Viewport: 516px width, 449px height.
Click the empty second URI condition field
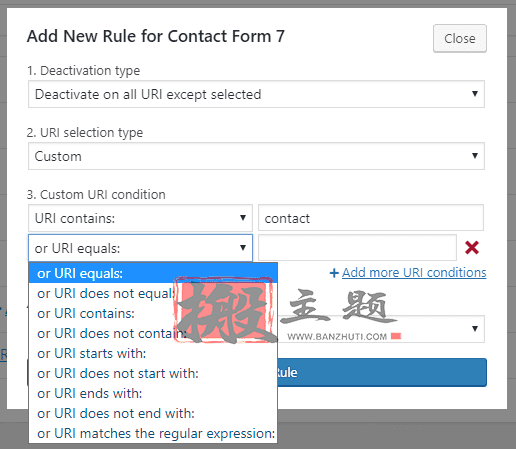click(x=357, y=248)
